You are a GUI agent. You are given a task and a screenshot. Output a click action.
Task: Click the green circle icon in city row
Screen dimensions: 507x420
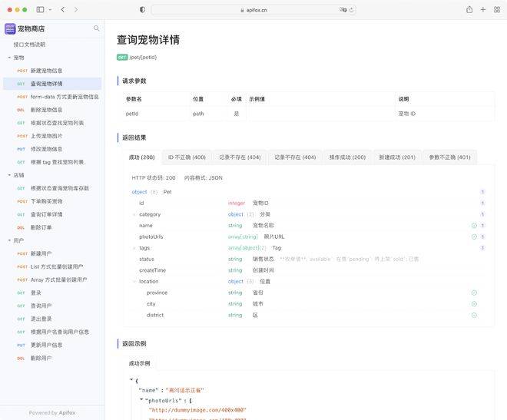[x=474, y=304]
